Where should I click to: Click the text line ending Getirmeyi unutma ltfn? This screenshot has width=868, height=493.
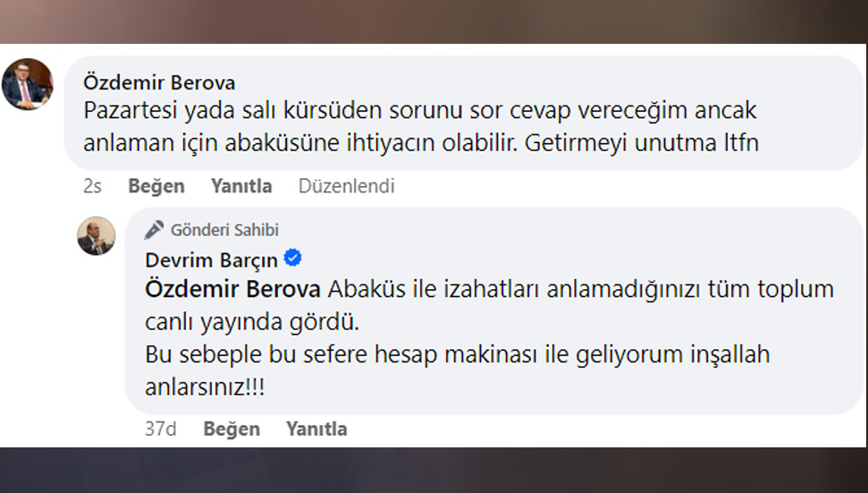(x=422, y=142)
